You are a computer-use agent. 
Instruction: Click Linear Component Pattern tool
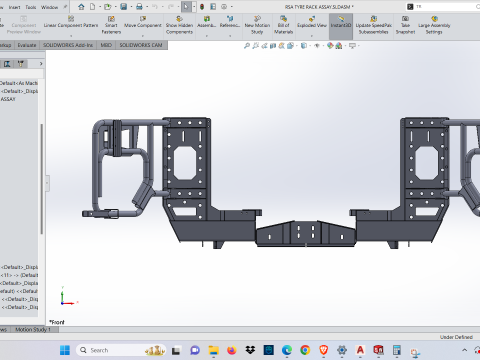(x=71, y=22)
